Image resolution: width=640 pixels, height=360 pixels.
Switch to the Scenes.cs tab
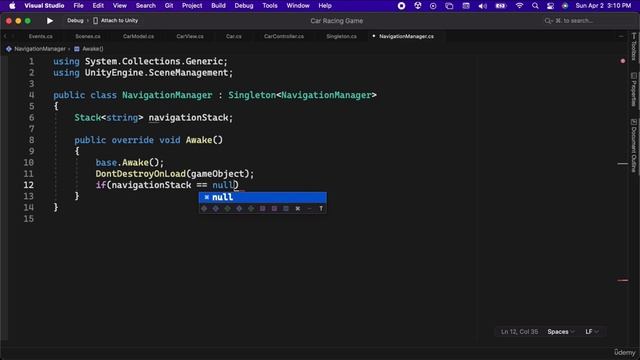tap(88, 36)
